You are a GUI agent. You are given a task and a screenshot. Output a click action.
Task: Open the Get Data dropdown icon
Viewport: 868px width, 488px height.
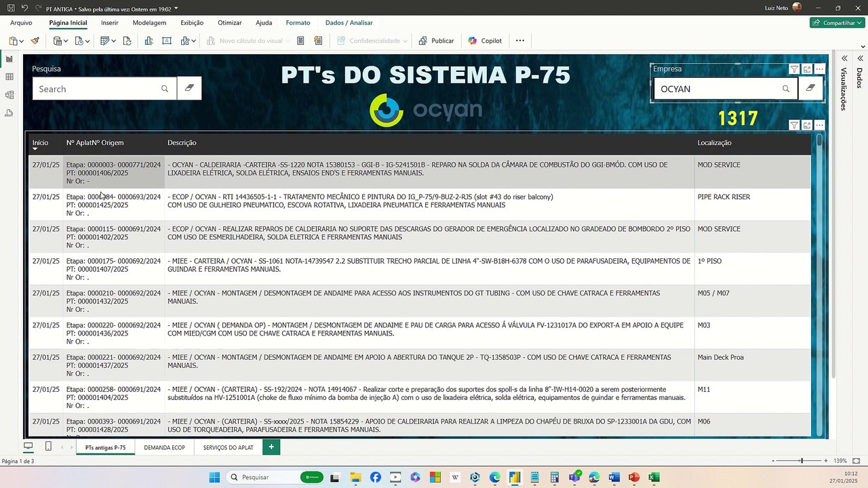point(60,41)
